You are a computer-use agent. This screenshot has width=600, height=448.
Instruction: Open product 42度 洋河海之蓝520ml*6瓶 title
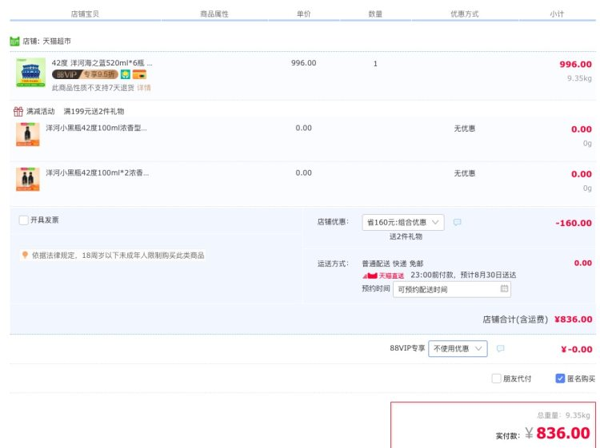(x=102, y=63)
